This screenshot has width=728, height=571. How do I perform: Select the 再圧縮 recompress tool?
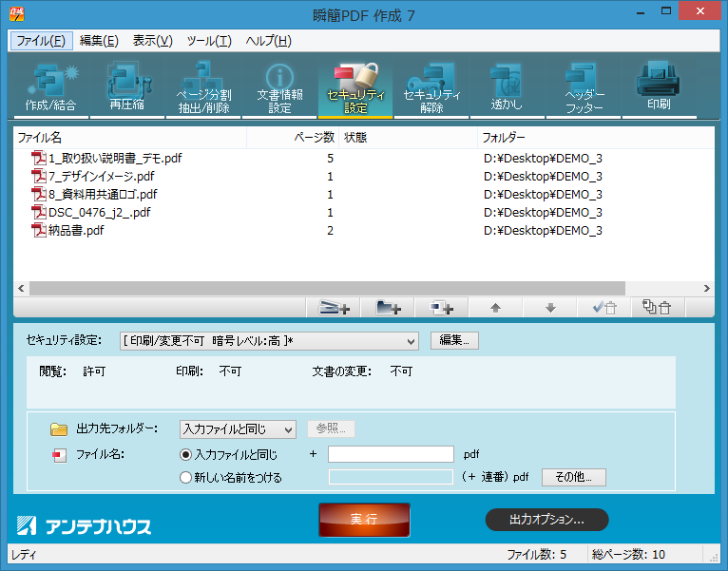[127, 88]
